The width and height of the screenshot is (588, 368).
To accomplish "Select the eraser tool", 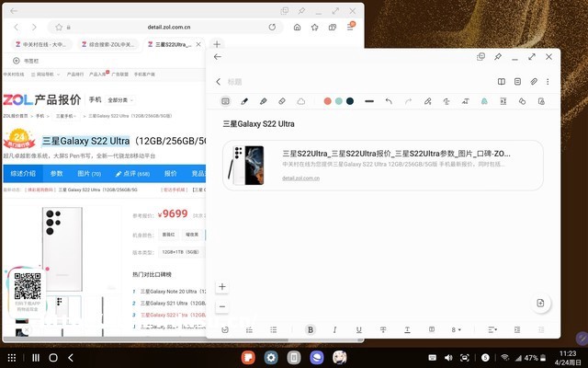I will point(282,100).
